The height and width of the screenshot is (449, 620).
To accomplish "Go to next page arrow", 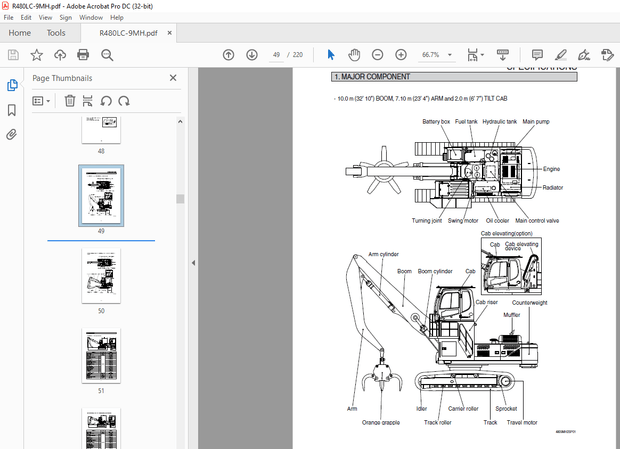I will [252, 55].
